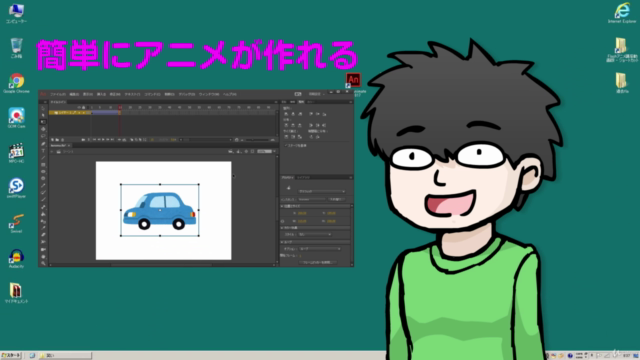Select the Hand tool

[x=43, y=256]
